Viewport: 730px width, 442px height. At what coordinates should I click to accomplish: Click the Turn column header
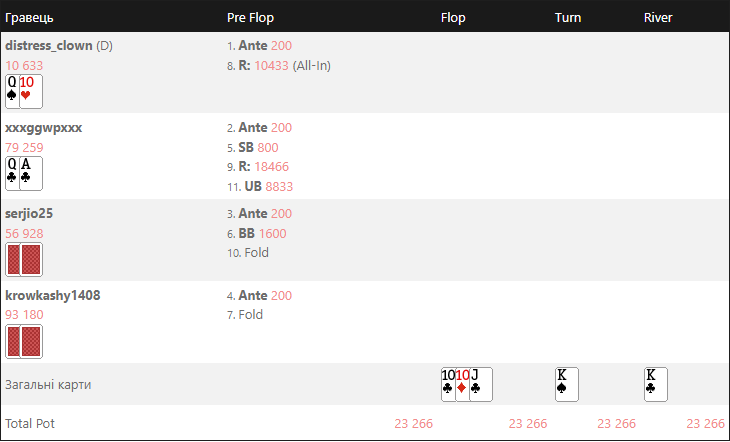click(568, 18)
